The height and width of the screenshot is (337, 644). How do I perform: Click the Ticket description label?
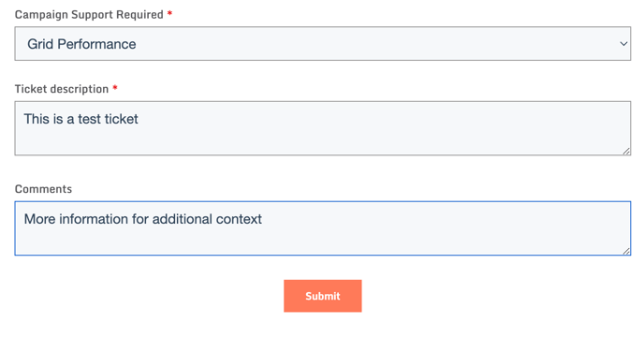click(x=62, y=89)
